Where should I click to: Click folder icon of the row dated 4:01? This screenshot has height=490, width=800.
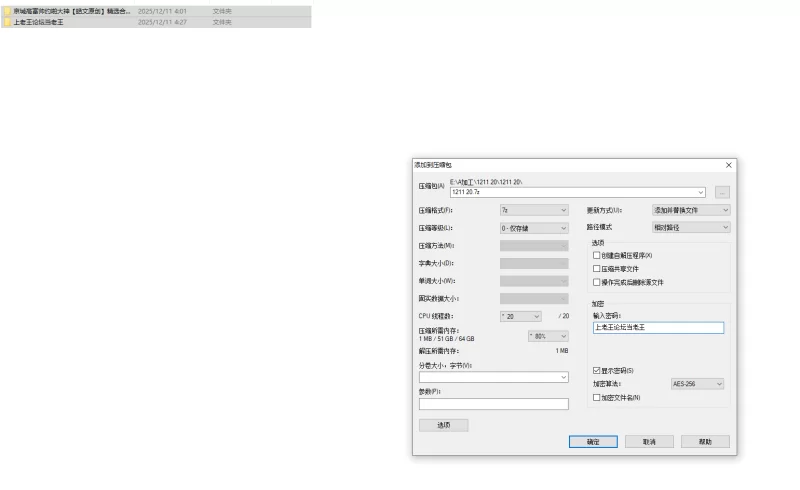[x=8, y=11]
